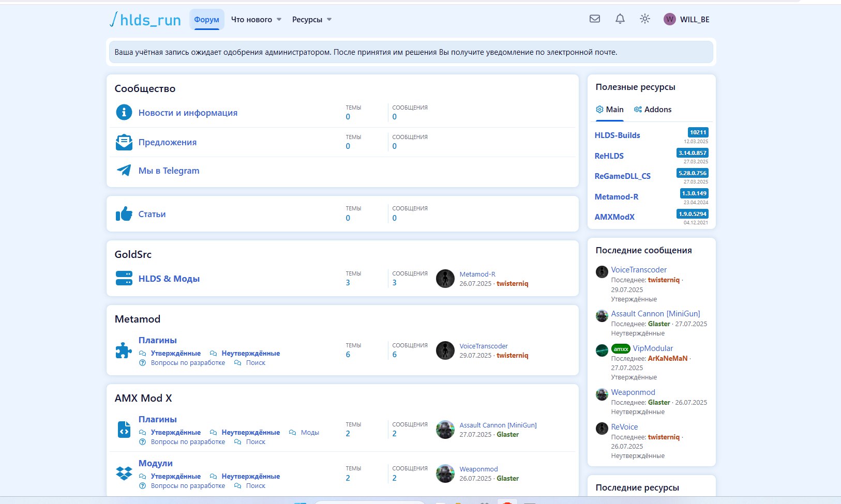Screen dimensions: 841x504
Task: Click the puzzle piece icon for Metamod Плагины
Action: pyautogui.click(x=124, y=350)
